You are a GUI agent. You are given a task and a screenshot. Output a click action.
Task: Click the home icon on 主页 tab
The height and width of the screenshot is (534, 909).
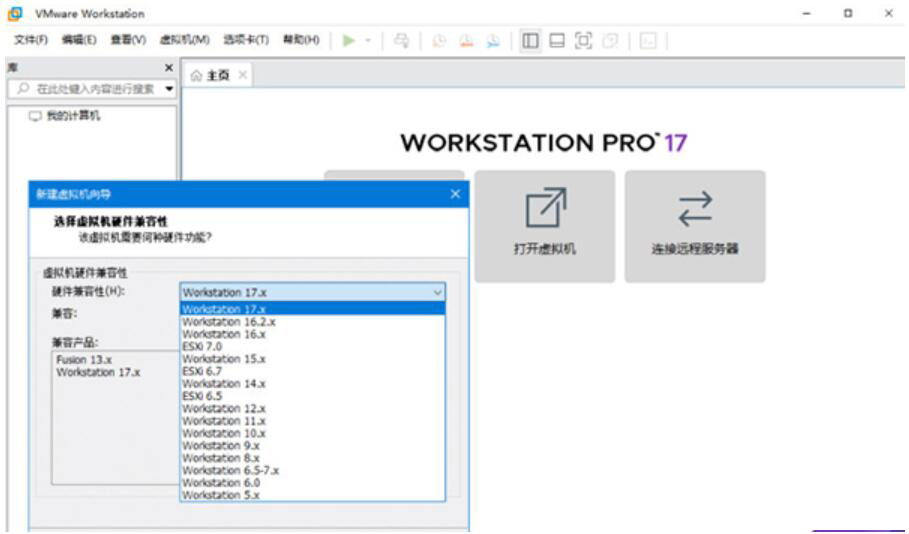[196, 75]
